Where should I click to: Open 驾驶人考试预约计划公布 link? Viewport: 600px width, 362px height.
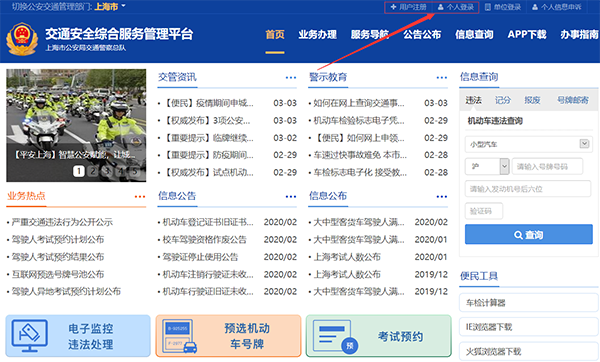pyautogui.click(x=58, y=240)
